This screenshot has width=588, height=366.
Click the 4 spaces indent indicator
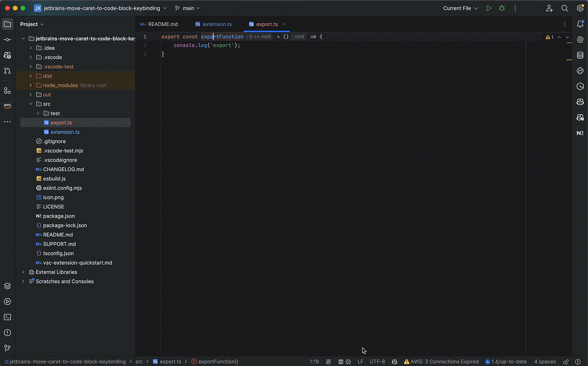pos(544,362)
